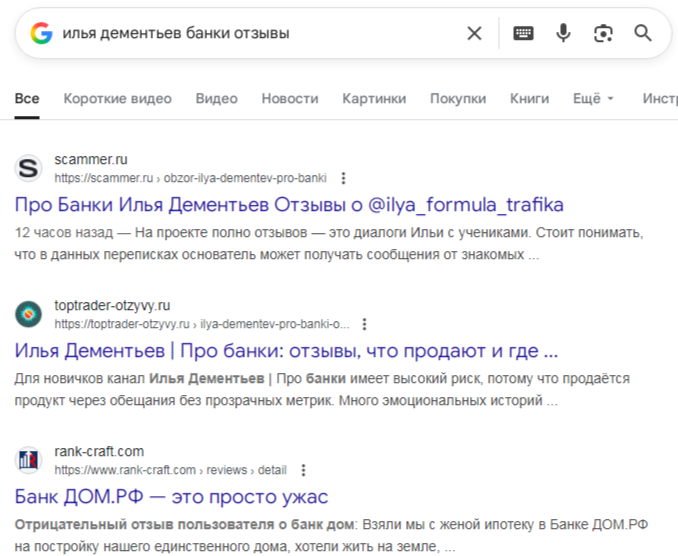This screenshot has height=556, width=678.
Task: Switch to Новости tab
Action: click(x=290, y=99)
